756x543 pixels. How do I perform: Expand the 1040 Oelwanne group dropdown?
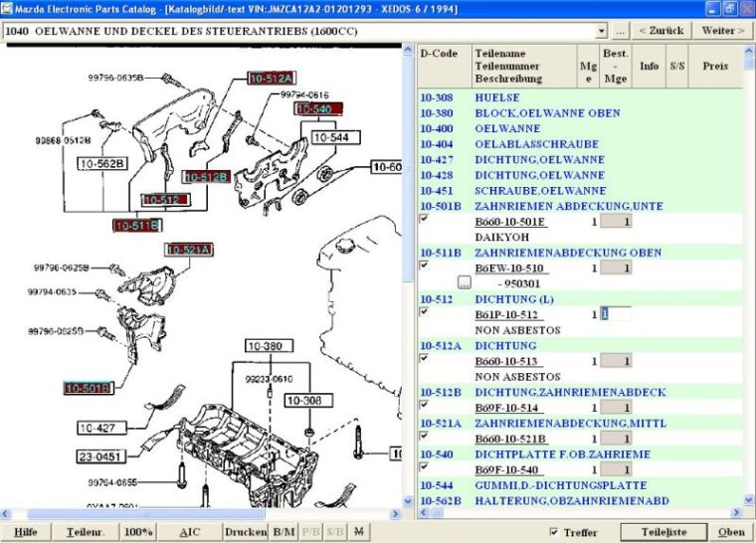[602, 31]
